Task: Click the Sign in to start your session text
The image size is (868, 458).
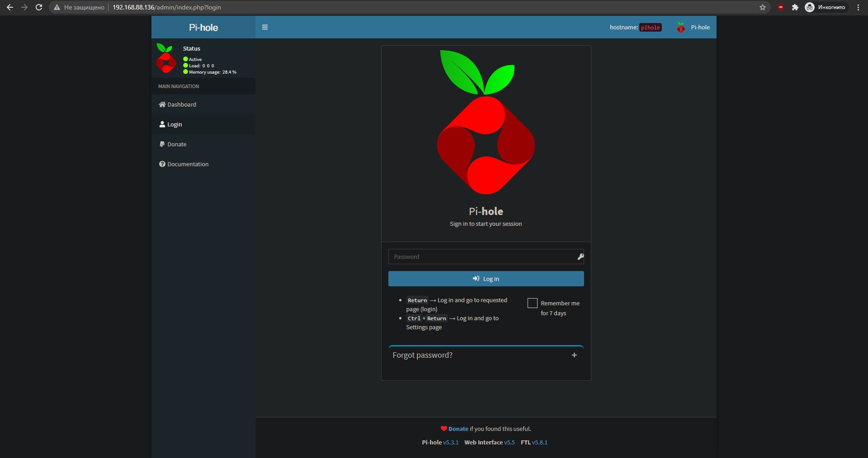Action: [486, 224]
